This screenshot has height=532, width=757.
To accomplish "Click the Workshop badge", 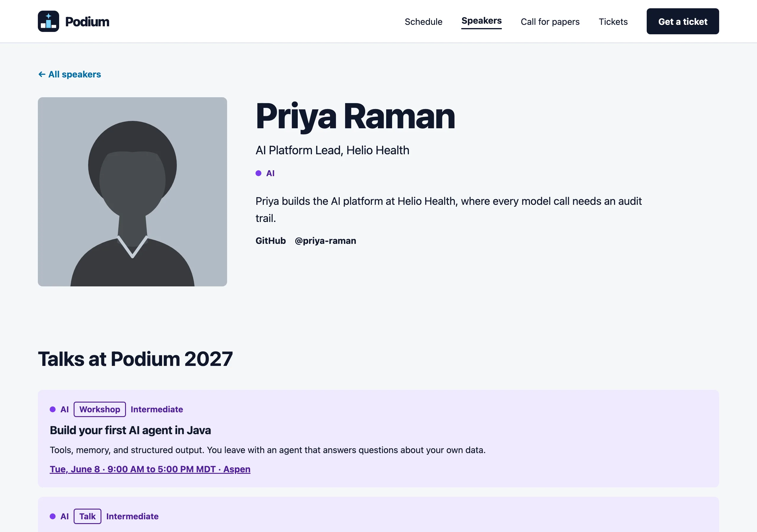I will (x=100, y=409).
